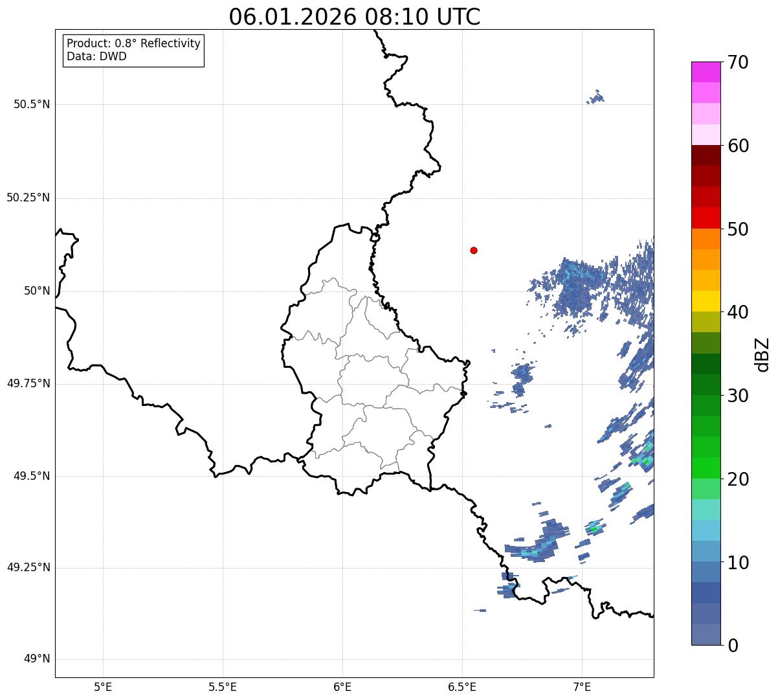
Task: Pick the dark maroon swatch below 60
Action: [706, 155]
